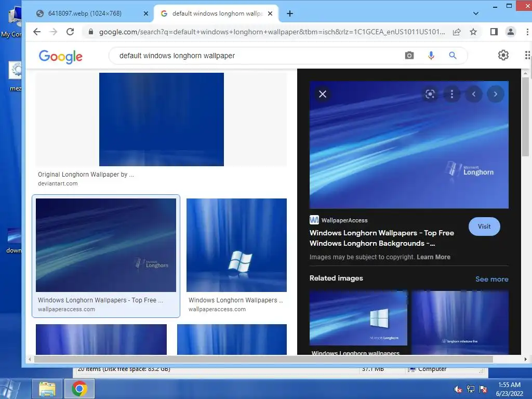This screenshot has height=399, width=532.
Task: Click the Chrome address bar URL
Action: pyautogui.click(x=272, y=32)
